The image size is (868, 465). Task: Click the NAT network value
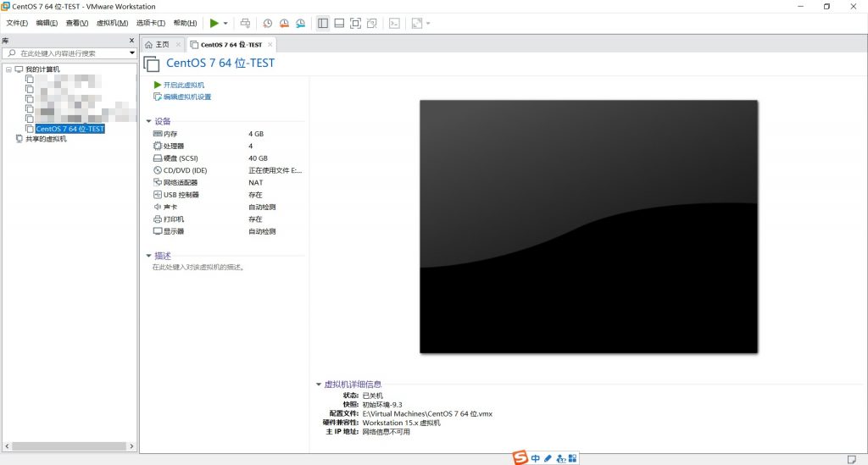click(256, 182)
